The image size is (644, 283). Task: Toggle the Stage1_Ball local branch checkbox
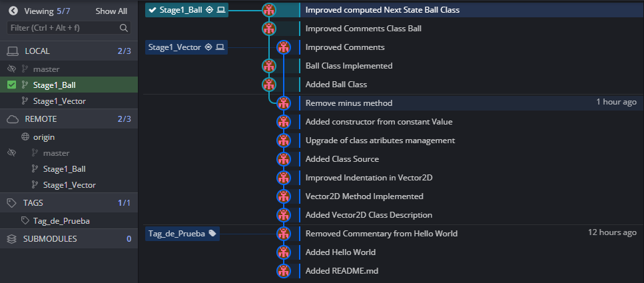(x=11, y=85)
